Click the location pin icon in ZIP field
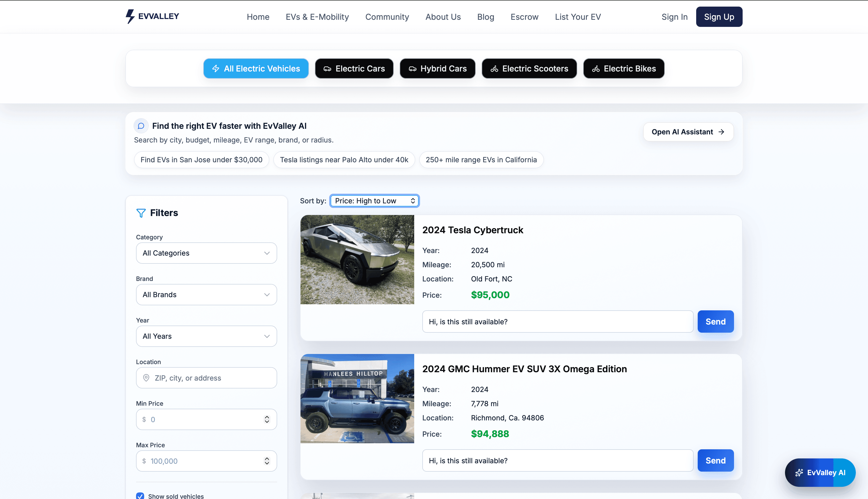The width and height of the screenshot is (868, 499). coord(146,378)
